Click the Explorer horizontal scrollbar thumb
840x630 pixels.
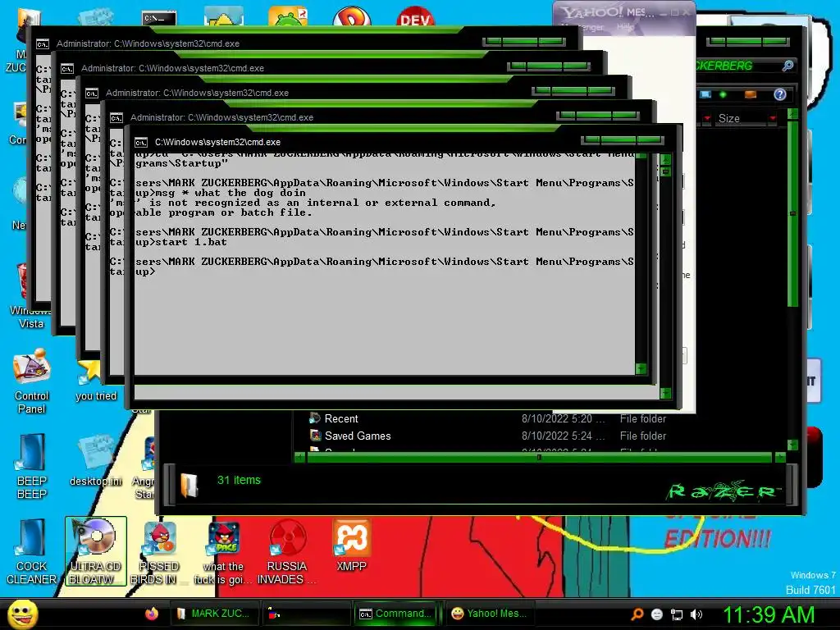pos(540,458)
